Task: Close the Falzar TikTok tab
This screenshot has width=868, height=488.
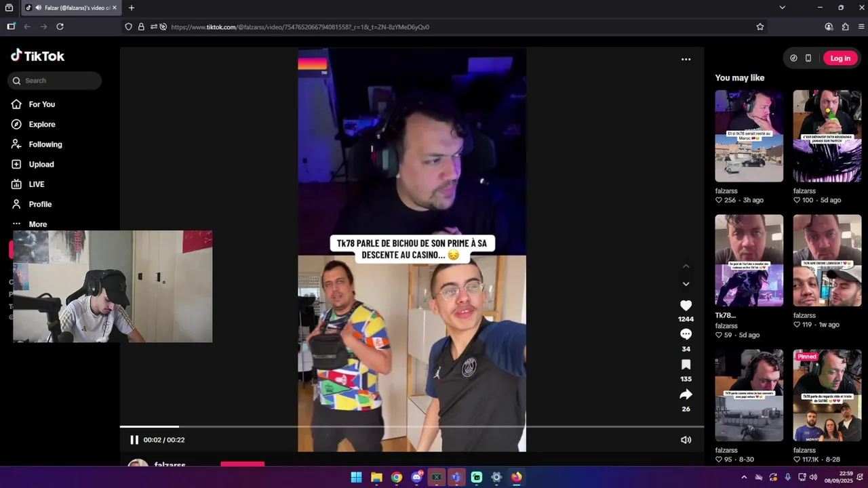Action: pos(114,8)
